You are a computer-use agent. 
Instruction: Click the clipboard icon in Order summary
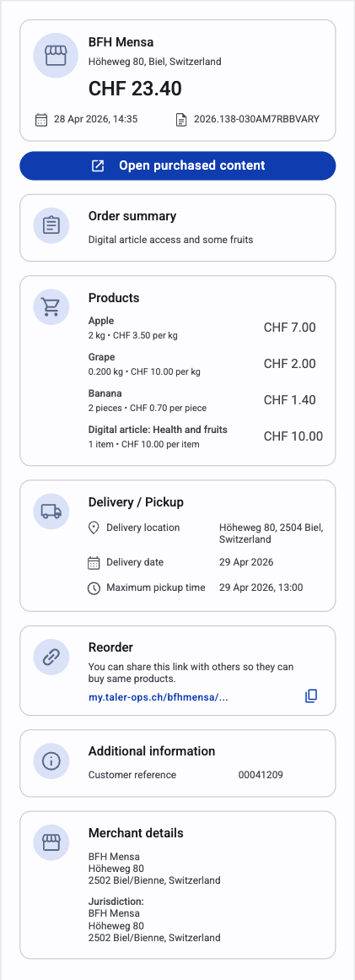51,225
